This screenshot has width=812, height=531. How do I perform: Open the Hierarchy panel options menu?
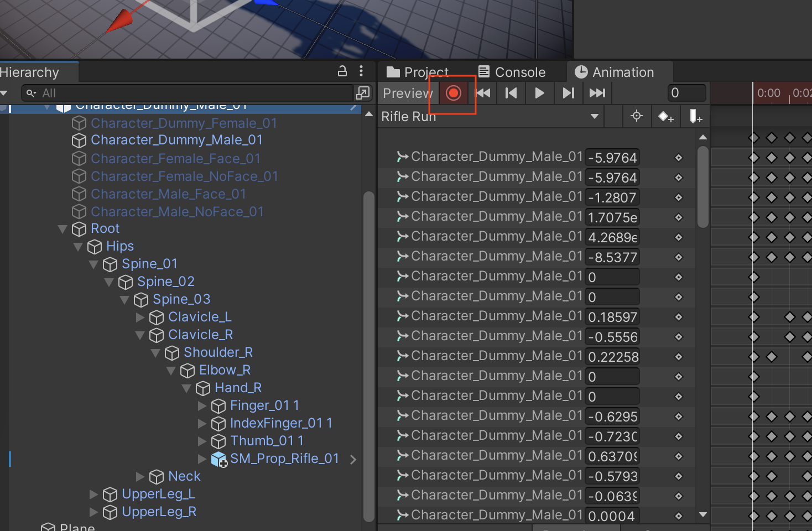pos(361,71)
